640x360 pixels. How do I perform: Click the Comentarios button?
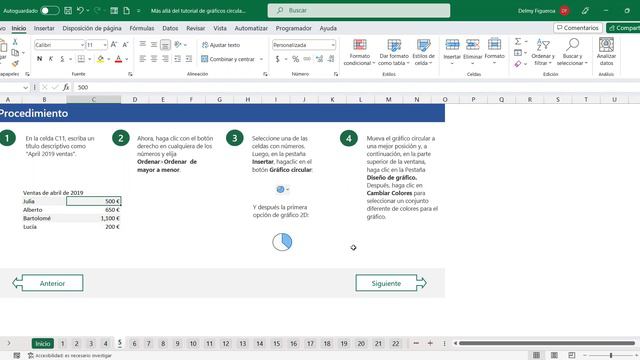(578, 28)
